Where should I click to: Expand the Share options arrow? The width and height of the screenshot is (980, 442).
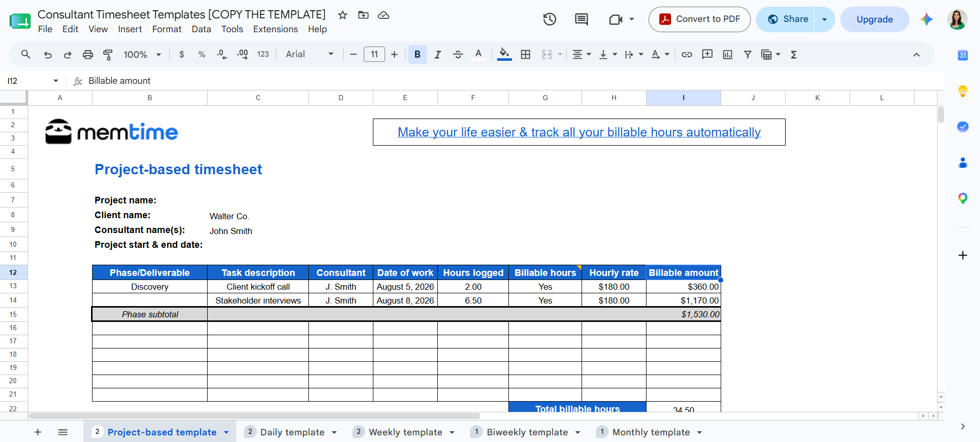pyautogui.click(x=825, y=19)
